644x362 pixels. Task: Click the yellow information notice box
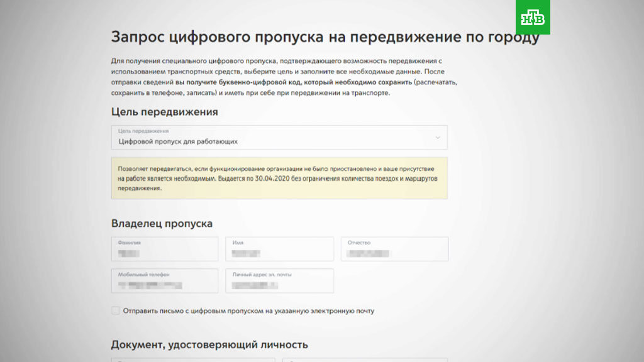tap(279, 178)
